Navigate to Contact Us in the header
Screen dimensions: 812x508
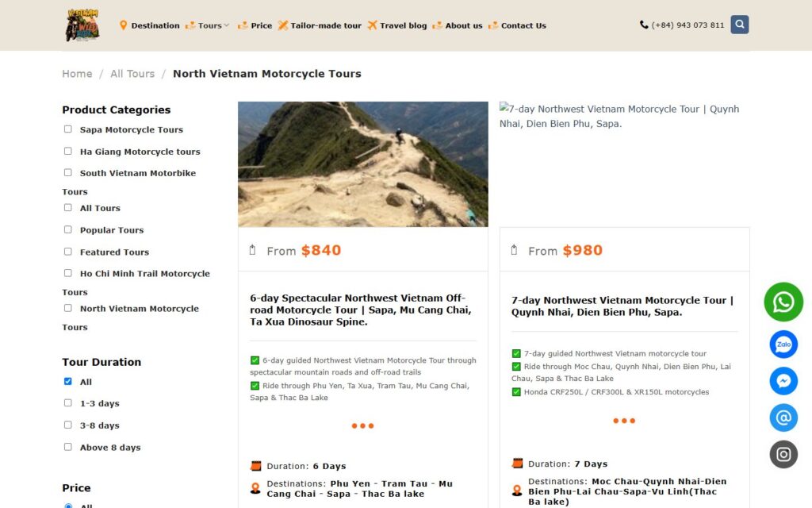[x=523, y=25]
